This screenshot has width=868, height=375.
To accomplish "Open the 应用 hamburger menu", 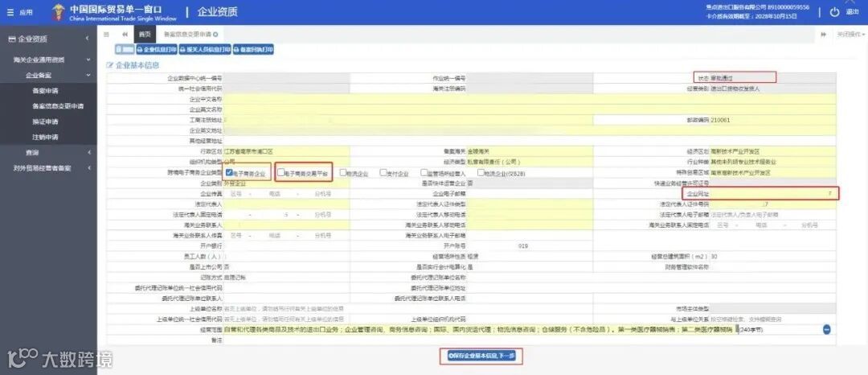I will 19,12.
